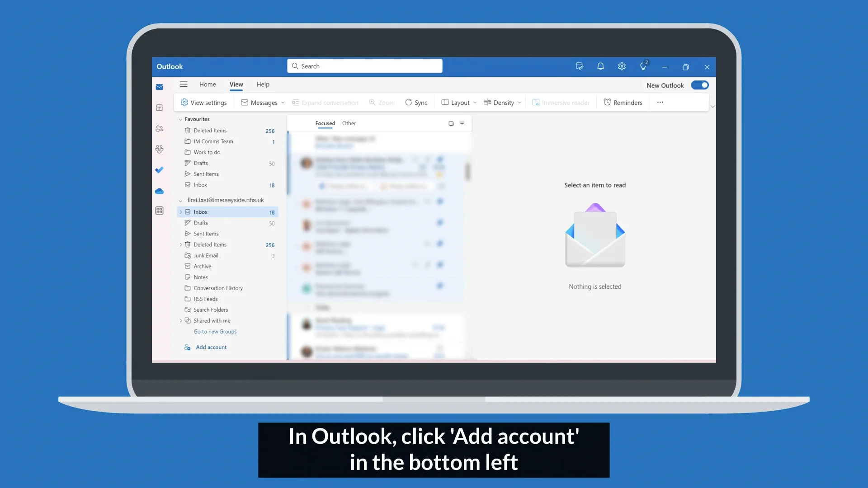Switch to the Home tab

point(208,84)
